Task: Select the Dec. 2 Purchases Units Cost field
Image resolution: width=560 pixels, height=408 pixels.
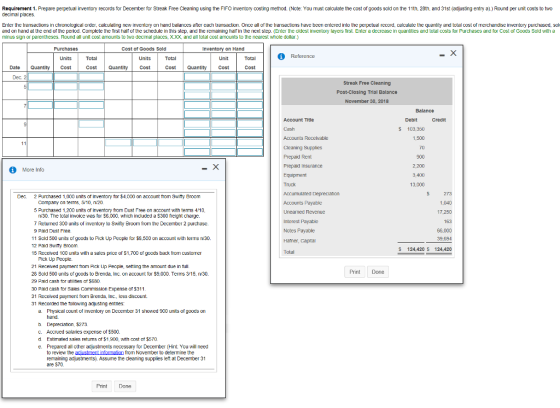Action: [x=66, y=77]
